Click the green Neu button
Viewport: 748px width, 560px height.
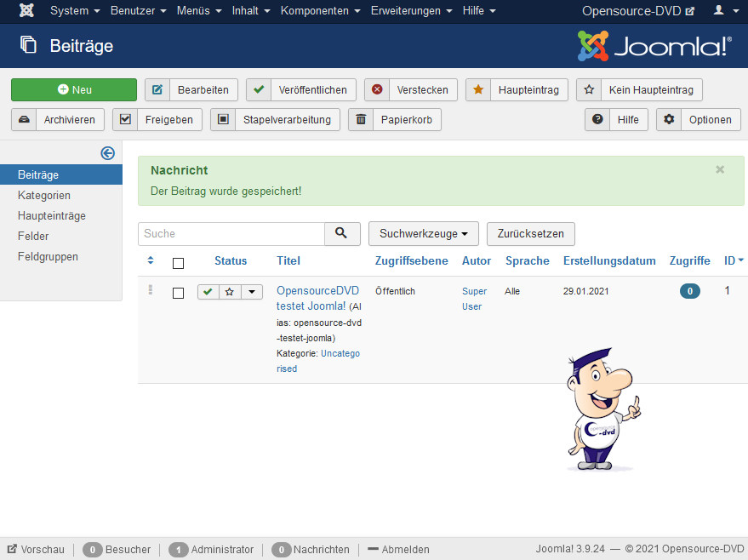pos(74,89)
